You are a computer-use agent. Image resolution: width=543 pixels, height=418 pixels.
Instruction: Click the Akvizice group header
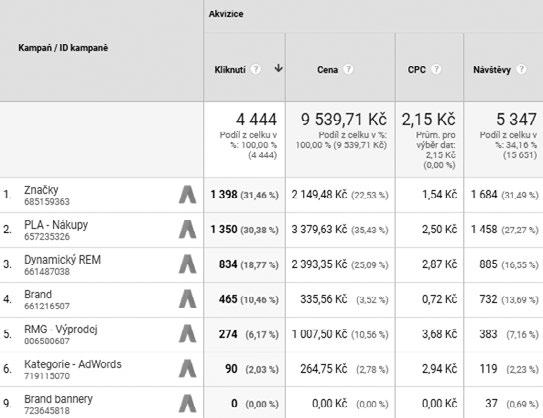click(226, 14)
